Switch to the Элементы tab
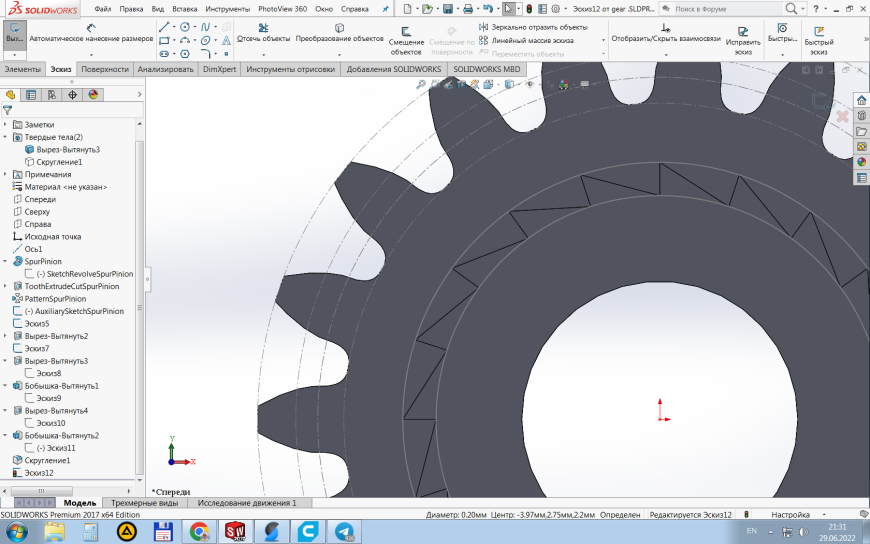Viewport: 870px width, 544px height. 23,69
